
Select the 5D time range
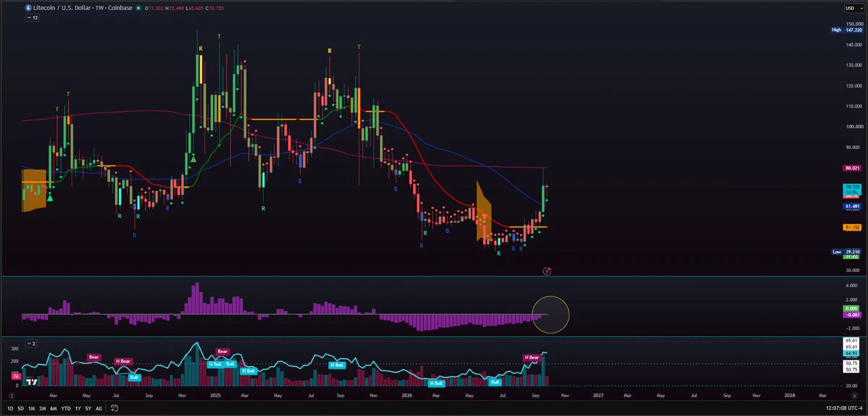tap(21, 409)
